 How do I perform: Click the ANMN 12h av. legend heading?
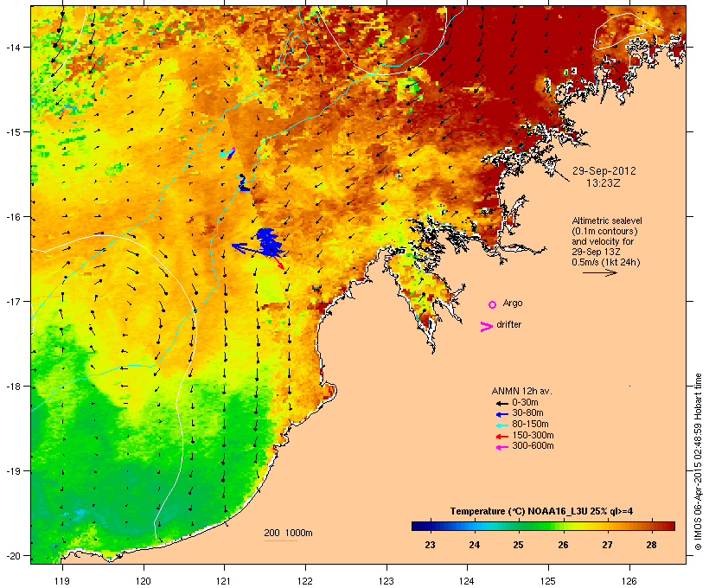(521, 391)
